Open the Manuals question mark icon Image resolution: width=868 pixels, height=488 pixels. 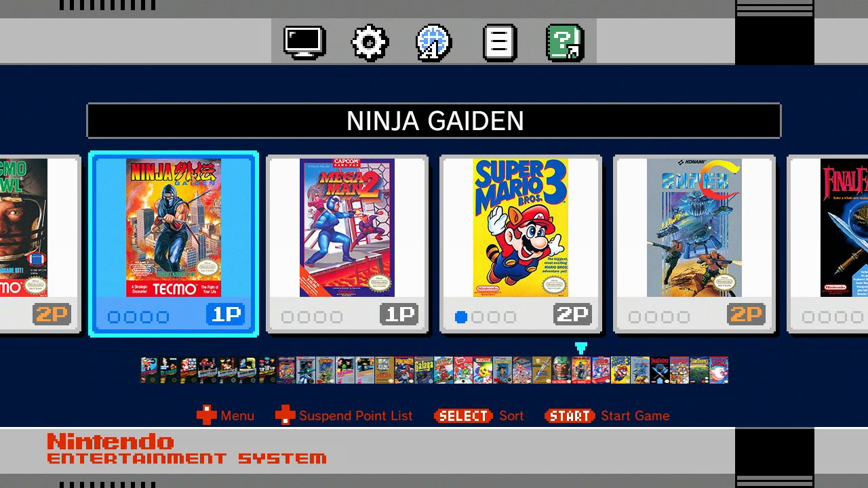click(565, 43)
